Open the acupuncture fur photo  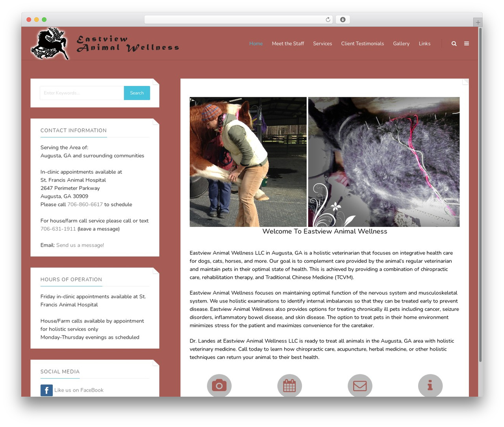[x=384, y=162]
